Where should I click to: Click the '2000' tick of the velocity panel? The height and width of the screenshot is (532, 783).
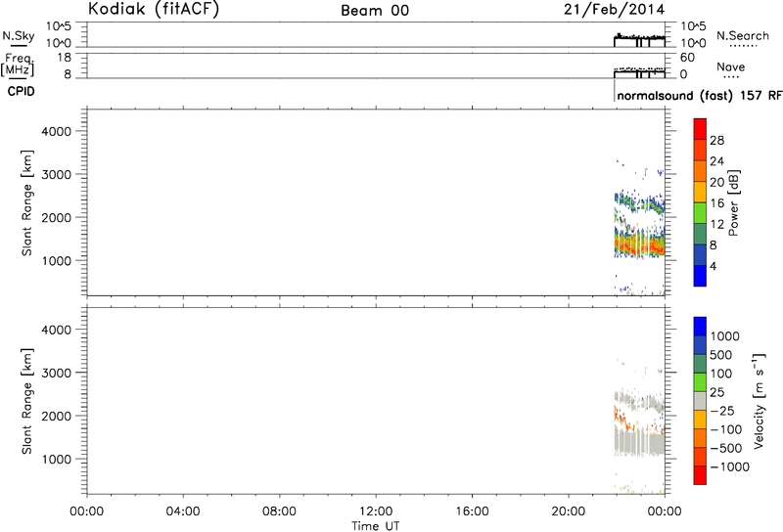click(57, 417)
